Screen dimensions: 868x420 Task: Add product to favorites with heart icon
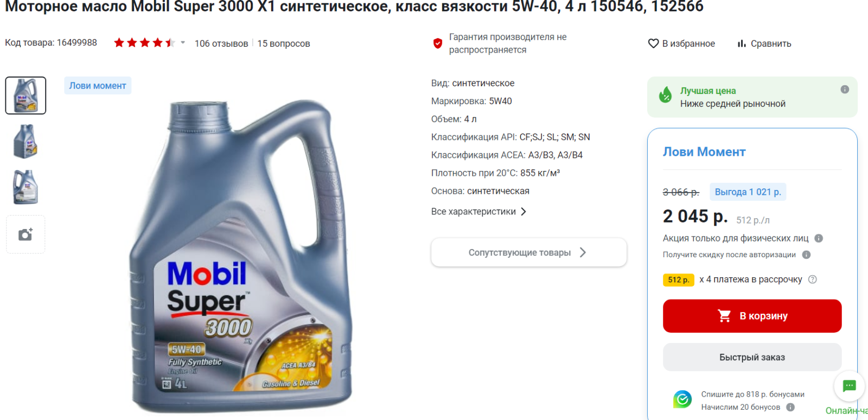pos(653,43)
